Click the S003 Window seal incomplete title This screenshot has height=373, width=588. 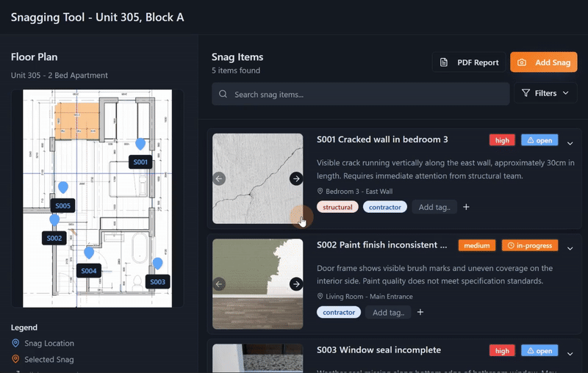[x=379, y=350]
